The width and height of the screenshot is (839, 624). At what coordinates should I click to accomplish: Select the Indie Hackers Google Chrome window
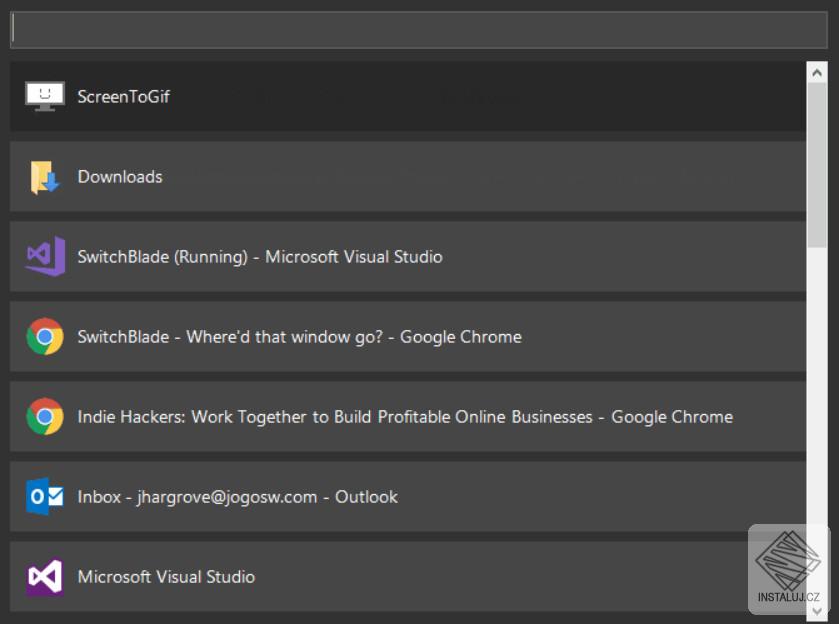(405, 417)
